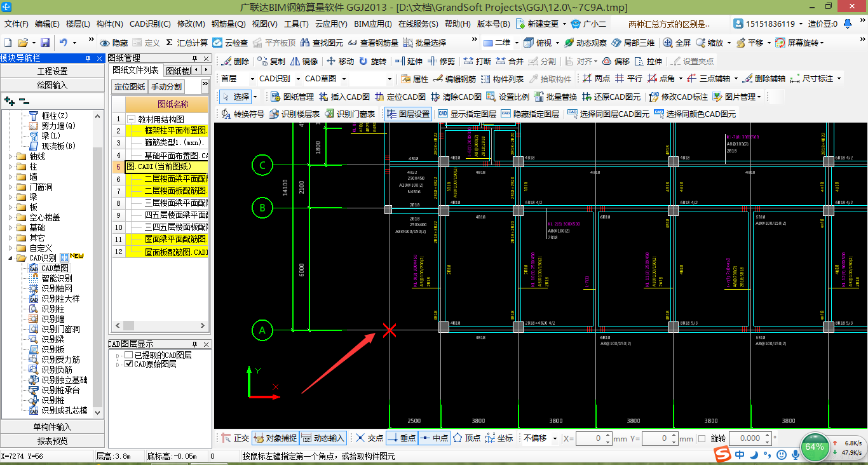The width and height of the screenshot is (868, 465).
Task: Toggle 对象捕捉 object snap
Action: [x=275, y=438]
